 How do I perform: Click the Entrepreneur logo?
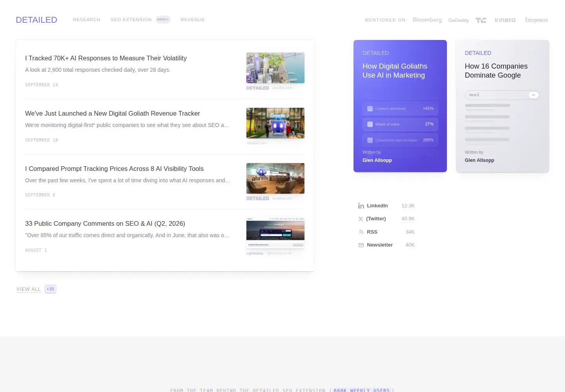(536, 20)
